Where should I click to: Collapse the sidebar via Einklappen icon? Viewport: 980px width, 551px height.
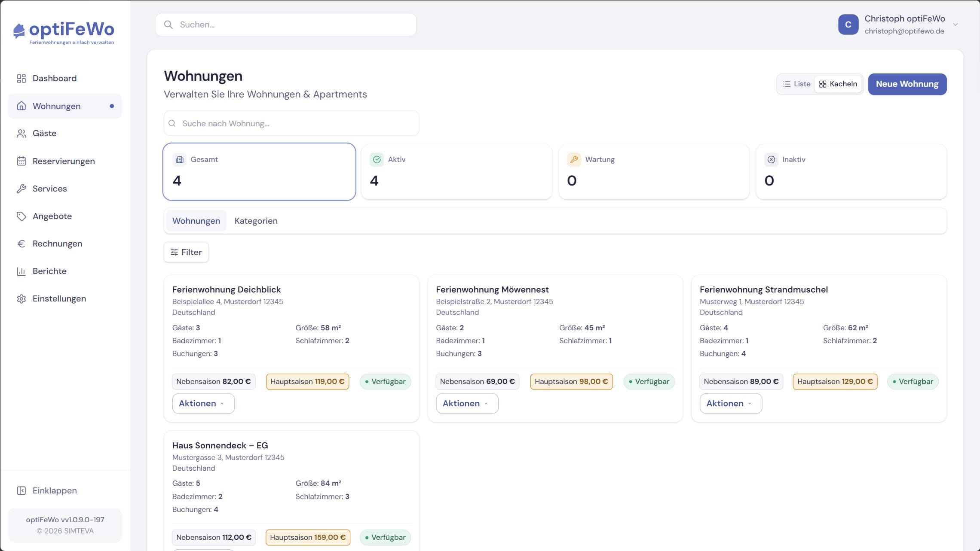[x=21, y=490]
